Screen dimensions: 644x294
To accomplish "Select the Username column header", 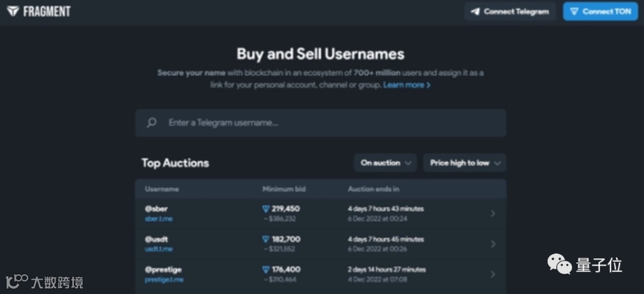I will (162, 189).
